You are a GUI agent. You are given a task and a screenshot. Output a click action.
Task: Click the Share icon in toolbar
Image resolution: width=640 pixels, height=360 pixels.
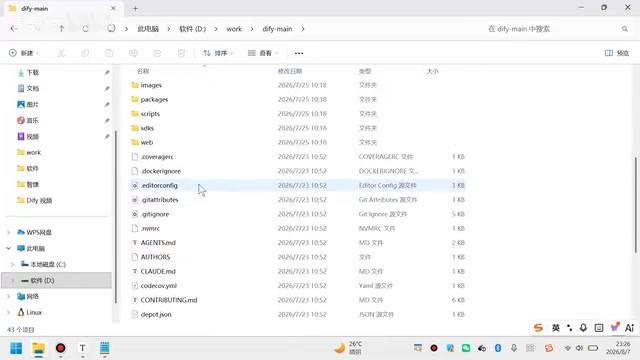click(157, 53)
